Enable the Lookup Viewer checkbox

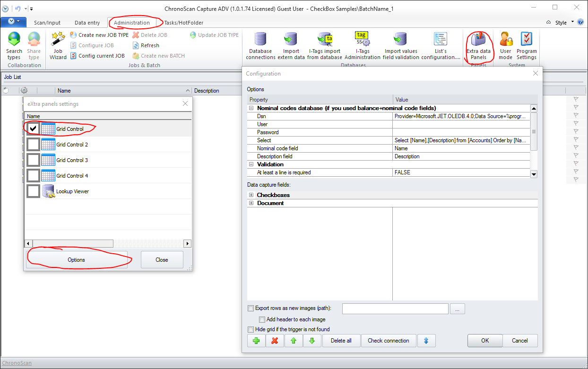click(x=33, y=191)
